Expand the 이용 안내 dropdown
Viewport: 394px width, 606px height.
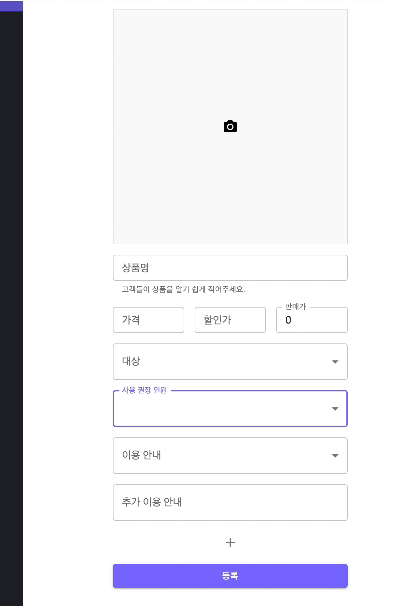pos(230,455)
